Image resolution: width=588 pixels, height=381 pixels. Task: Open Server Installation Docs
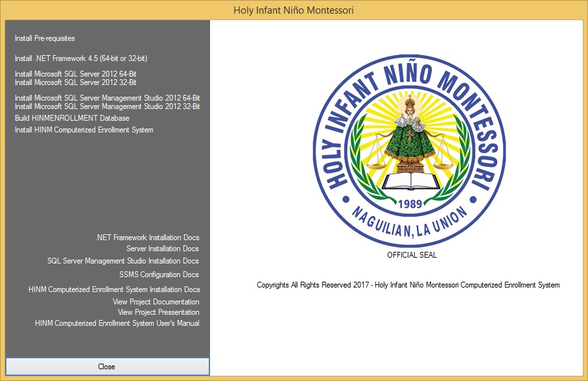pos(162,249)
